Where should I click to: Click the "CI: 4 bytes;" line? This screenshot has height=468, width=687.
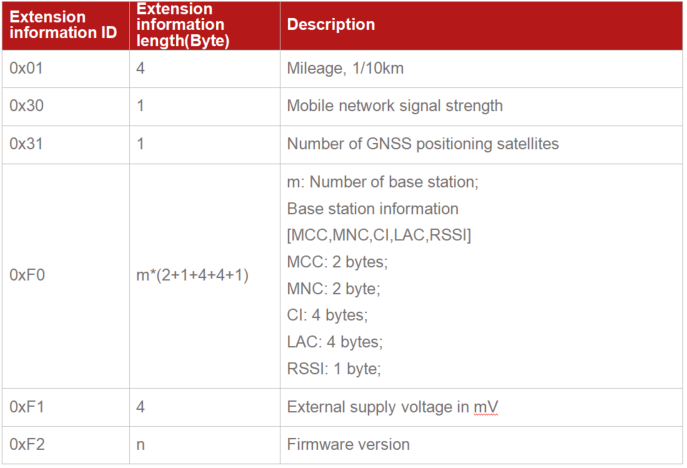tap(327, 315)
